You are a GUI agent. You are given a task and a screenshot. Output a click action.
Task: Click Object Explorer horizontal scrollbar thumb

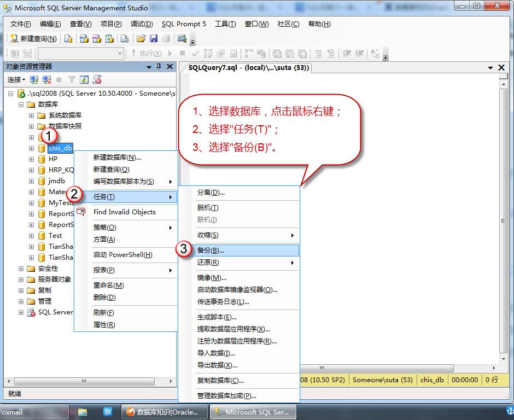(85, 381)
